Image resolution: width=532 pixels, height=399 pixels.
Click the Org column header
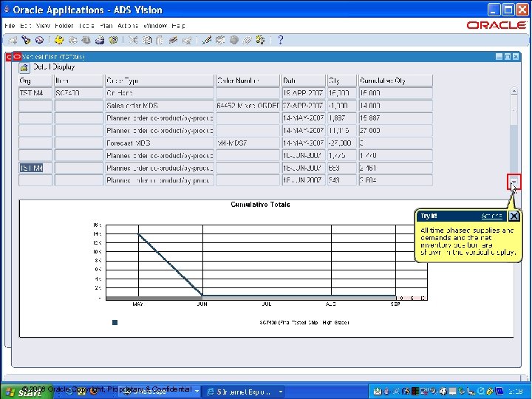pos(35,81)
